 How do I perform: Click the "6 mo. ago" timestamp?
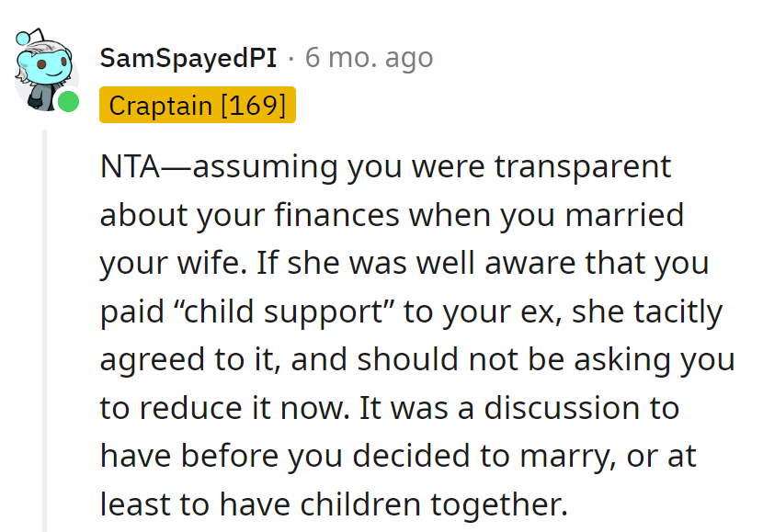369,58
